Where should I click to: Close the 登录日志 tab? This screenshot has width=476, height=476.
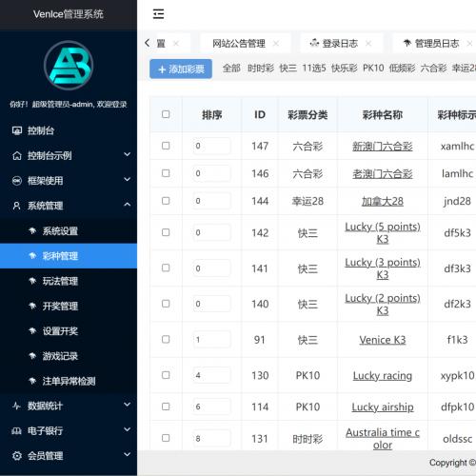(368, 43)
